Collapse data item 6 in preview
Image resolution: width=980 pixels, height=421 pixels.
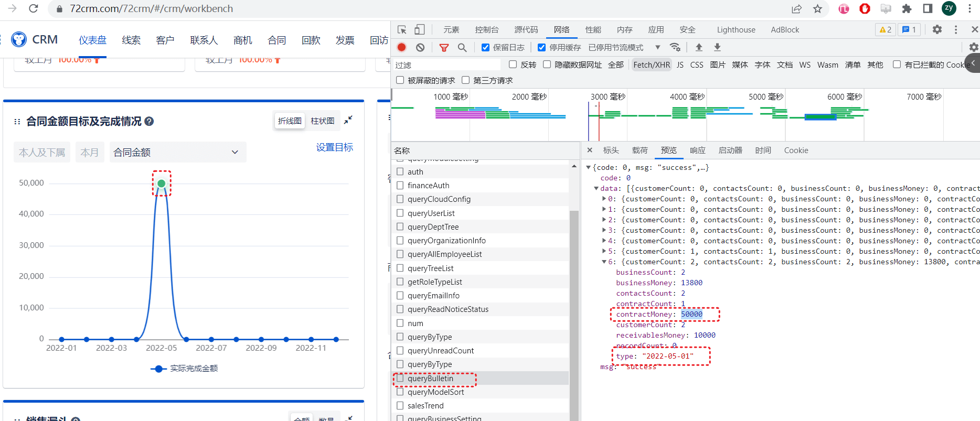pos(604,262)
